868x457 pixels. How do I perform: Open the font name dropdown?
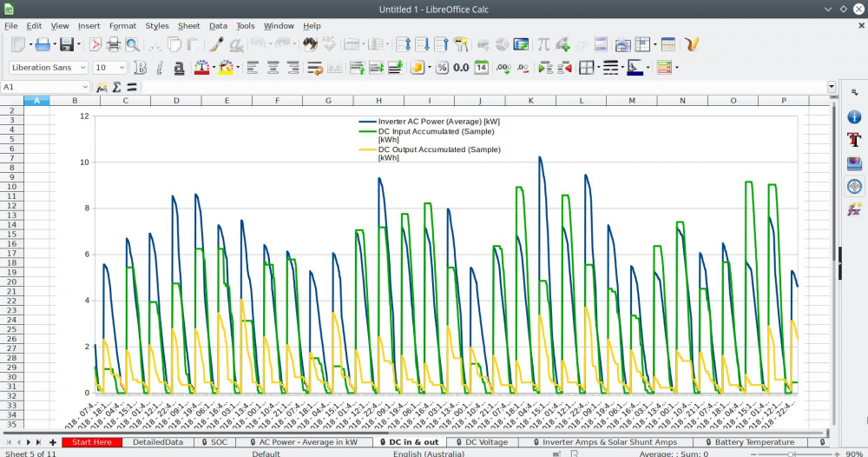tap(83, 67)
